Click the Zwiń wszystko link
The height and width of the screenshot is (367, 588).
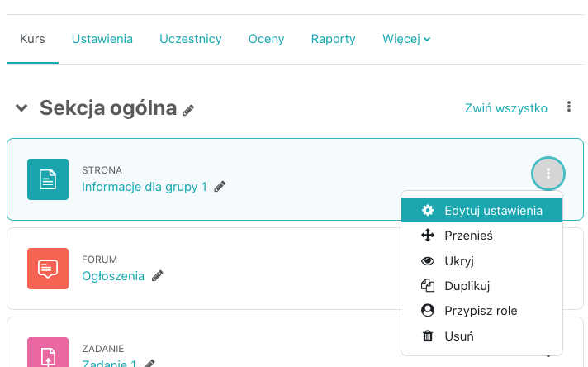pos(506,108)
